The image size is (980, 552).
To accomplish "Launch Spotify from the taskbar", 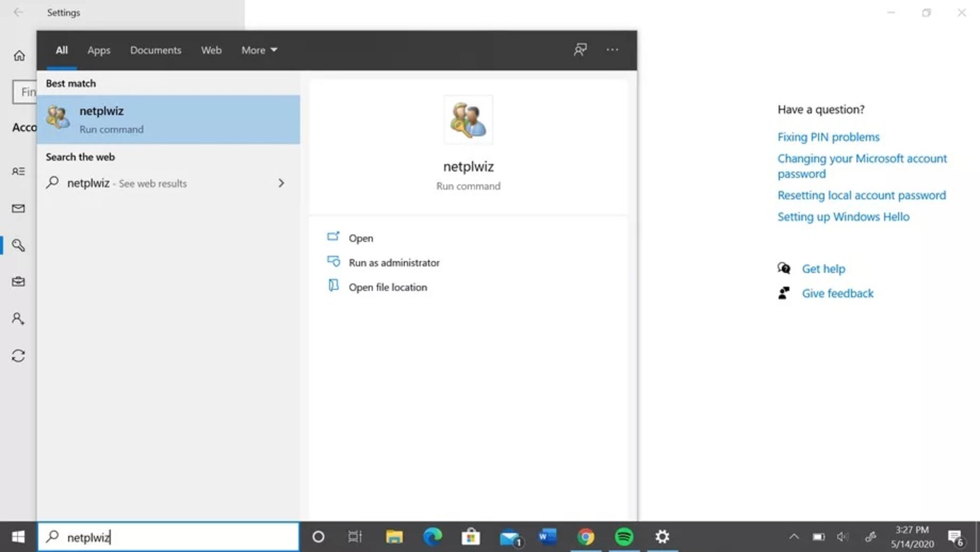I will (x=624, y=537).
